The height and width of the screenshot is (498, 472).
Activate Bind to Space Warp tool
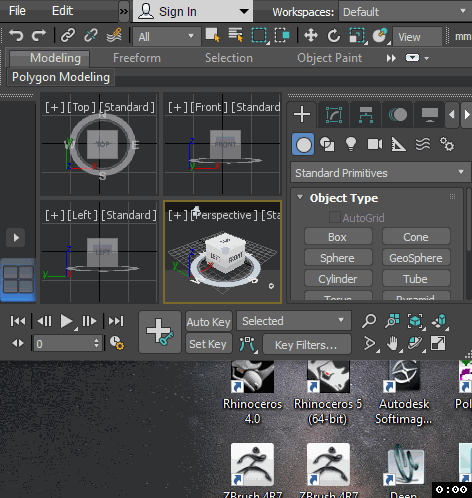[x=114, y=35]
